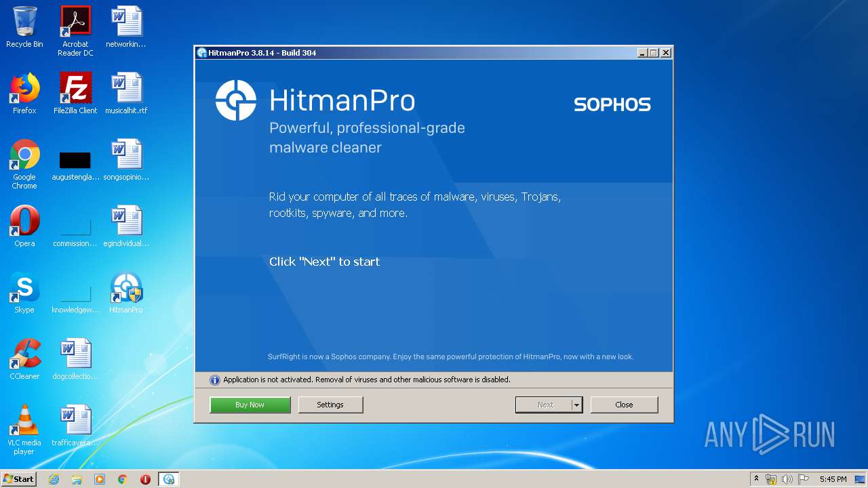Click the HitmanPro crosshair logo
Screen dimensions: 868x488
coord(236,100)
